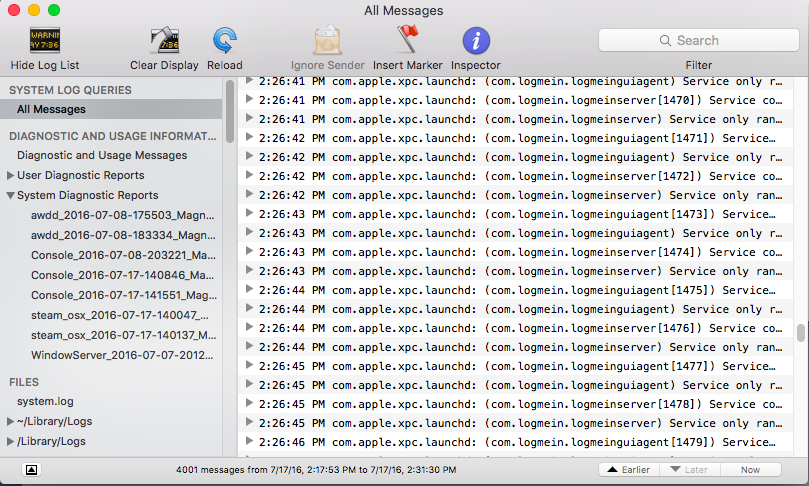Expand the logmeinguiagent[1477] message
The image size is (809, 486).
(x=249, y=365)
